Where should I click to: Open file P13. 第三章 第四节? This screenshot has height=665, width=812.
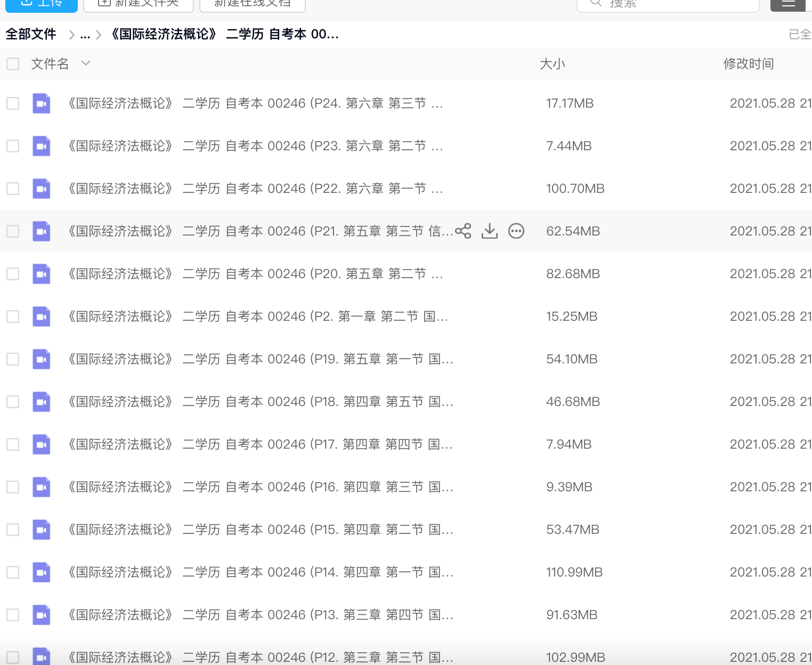point(259,615)
